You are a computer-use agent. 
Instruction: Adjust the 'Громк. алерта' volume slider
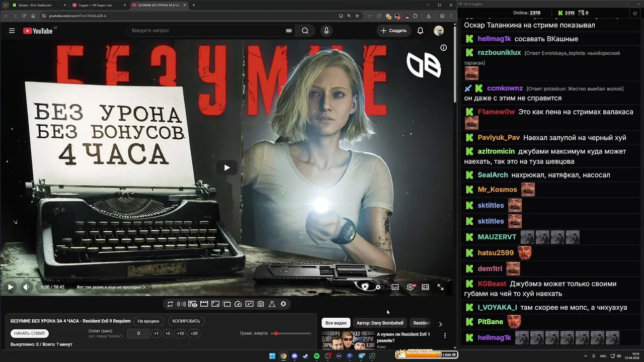click(290, 333)
